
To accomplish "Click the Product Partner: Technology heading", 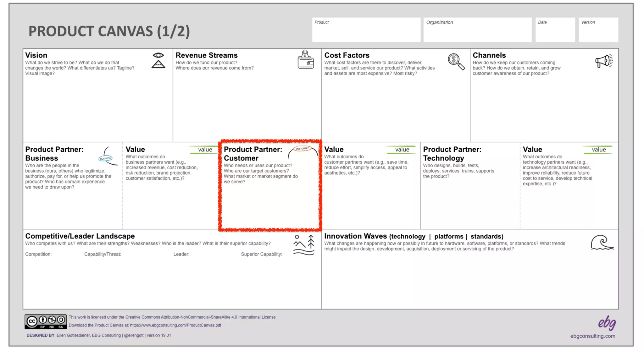I will tap(452, 154).
